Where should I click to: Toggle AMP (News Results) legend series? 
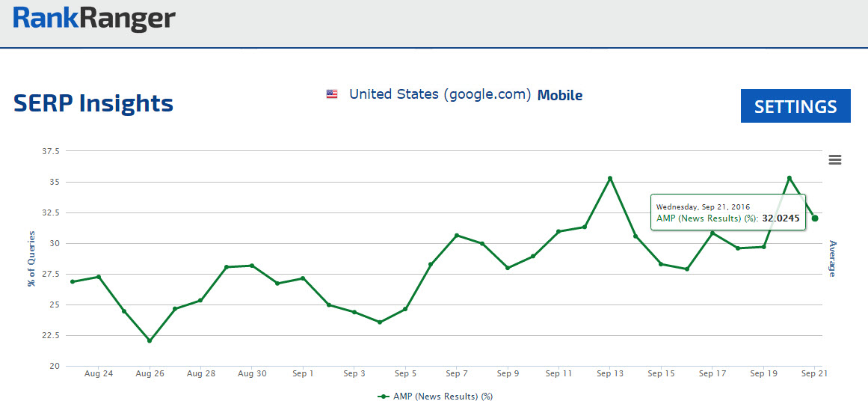(436, 397)
